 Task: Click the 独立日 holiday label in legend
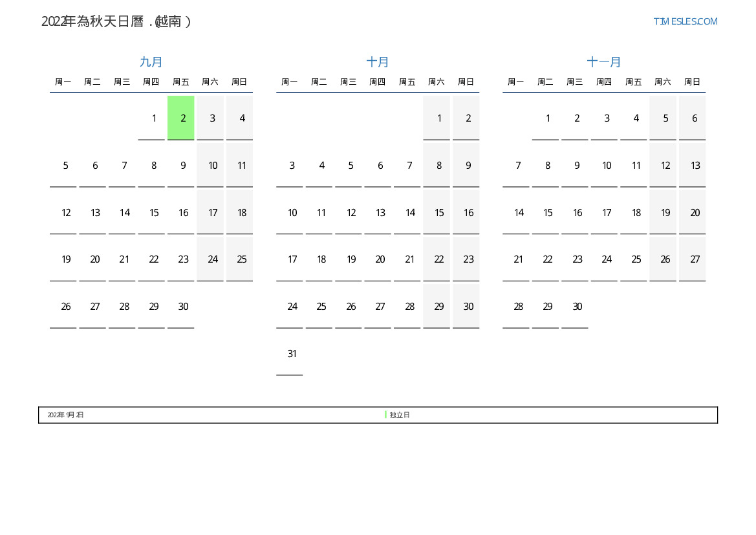click(x=400, y=415)
